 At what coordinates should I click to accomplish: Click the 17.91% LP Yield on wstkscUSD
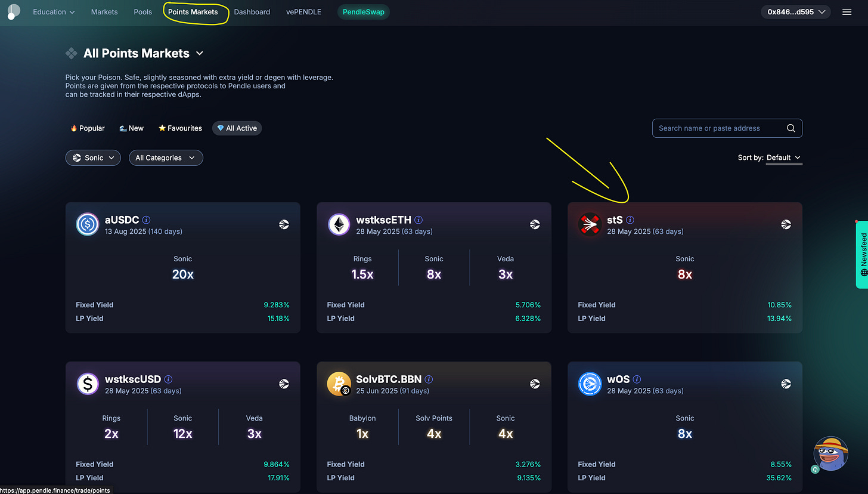pyautogui.click(x=278, y=478)
